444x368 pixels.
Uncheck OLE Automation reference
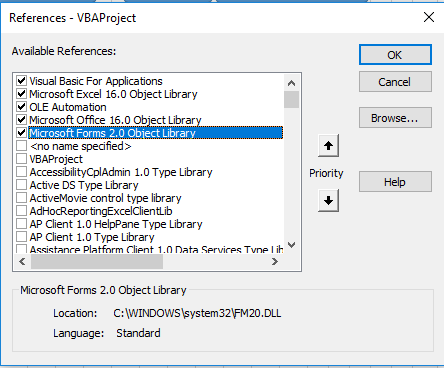[22, 107]
